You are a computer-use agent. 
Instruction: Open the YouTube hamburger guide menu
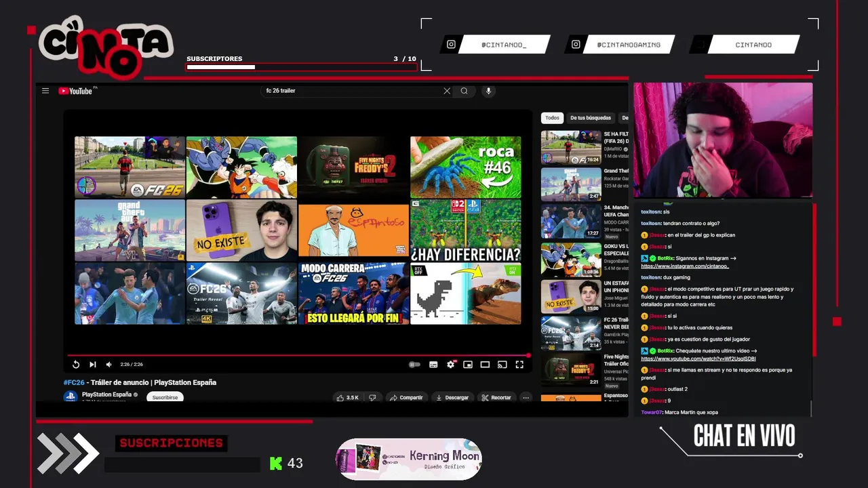tap(45, 91)
